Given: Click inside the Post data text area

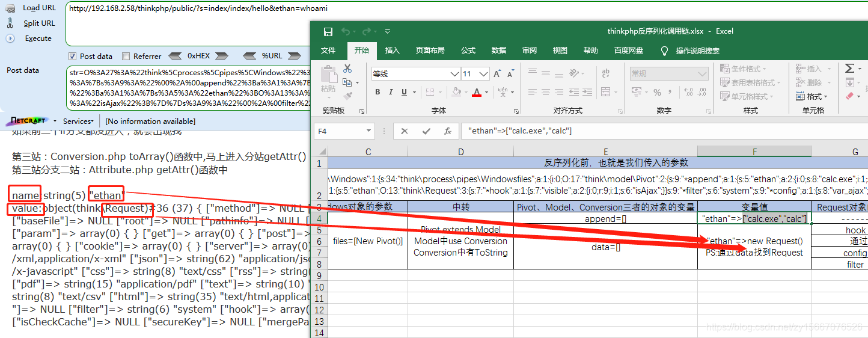Looking at the screenshot, I should click(188, 88).
